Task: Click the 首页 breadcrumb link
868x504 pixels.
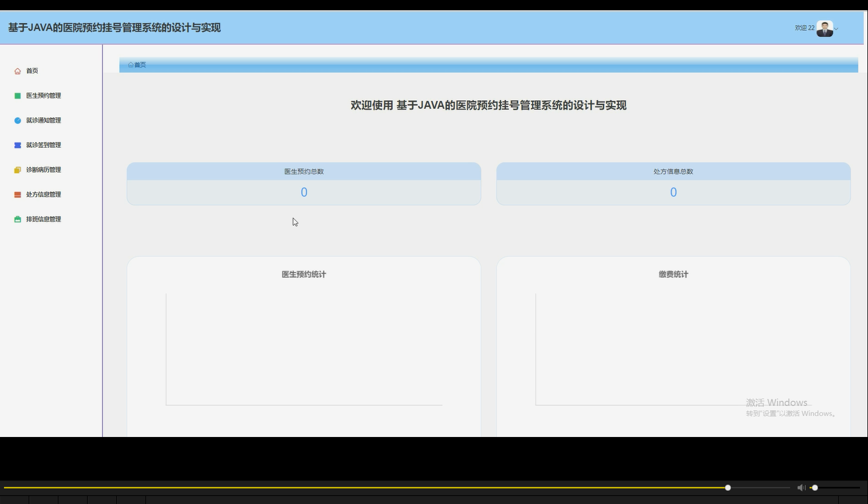Action: pos(140,65)
